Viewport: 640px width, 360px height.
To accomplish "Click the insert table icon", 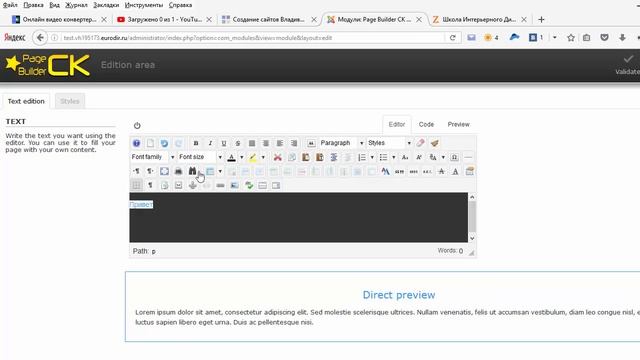I will 210,171.
